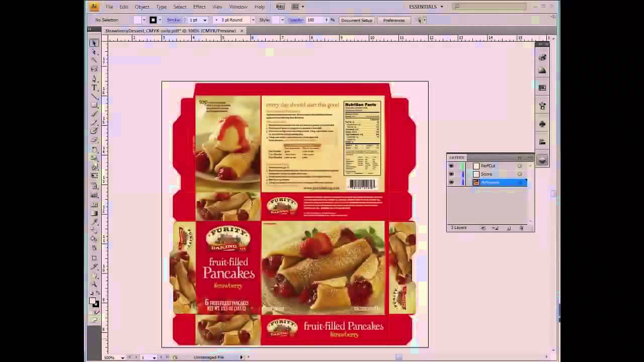
Task: Hide the PerfCut layer with eye icon
Action: click(451, 166)
